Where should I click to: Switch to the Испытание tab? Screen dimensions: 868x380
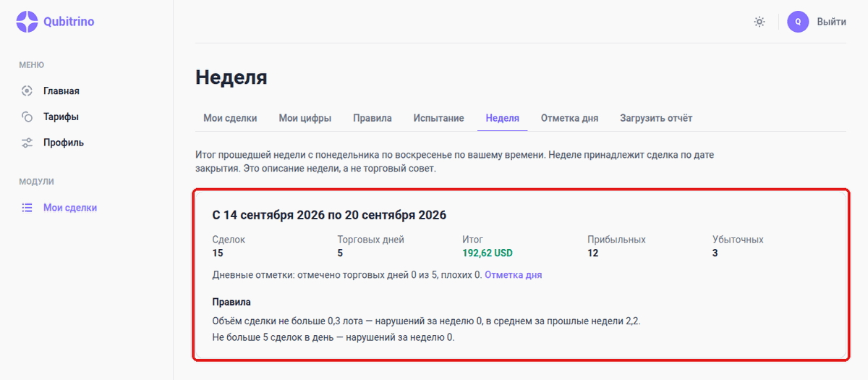[x=439, y=118]
